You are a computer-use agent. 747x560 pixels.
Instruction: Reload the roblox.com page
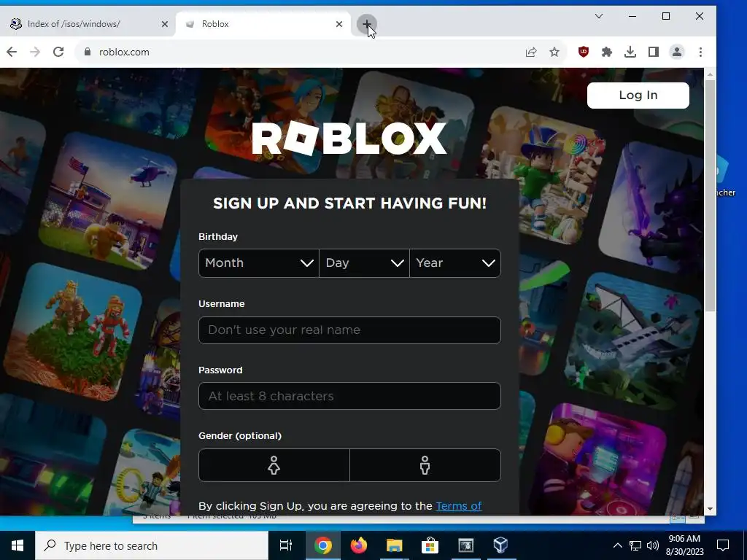[x=58, y=52]
